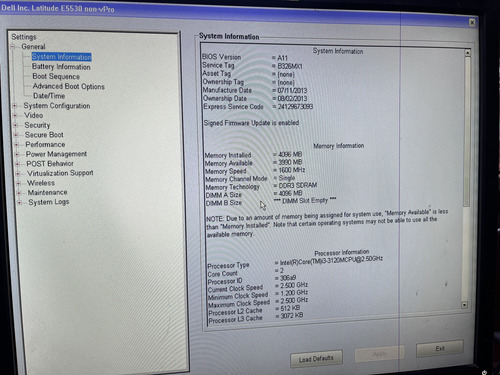500x375 pixels.
Task: Click the Express Service Code row
Action: 258,107
